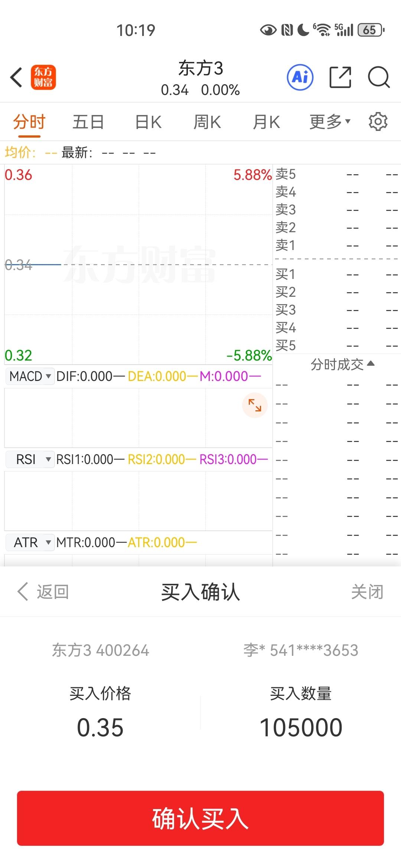Switch to the 五日 tab
The image size is (401, 868).
pos(88,122)
